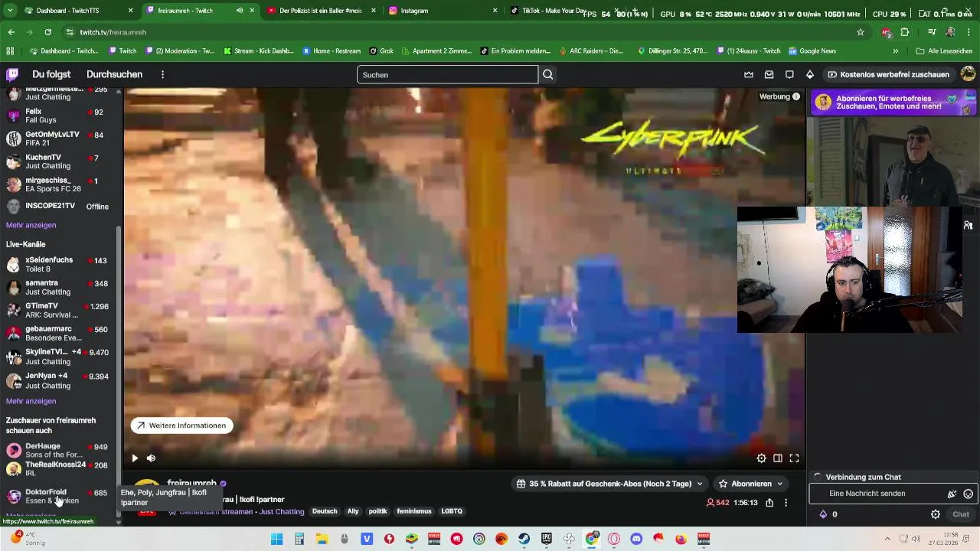This screenshot has height=551, width=980.
Task: Focus the Suchen search field
Action: 447,74
